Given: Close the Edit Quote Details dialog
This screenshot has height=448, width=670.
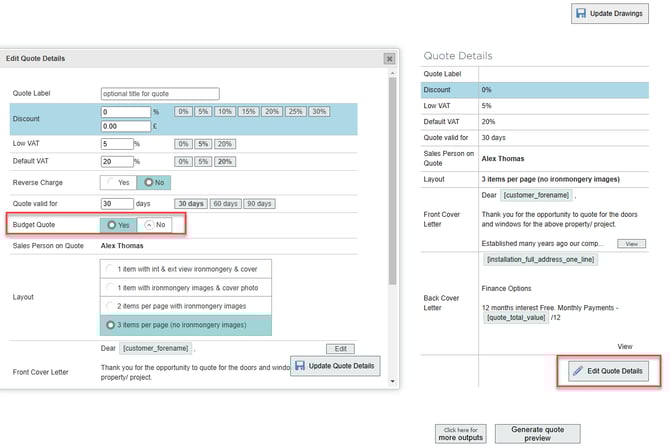Looking at the screenshot, I should pos(388,59).
